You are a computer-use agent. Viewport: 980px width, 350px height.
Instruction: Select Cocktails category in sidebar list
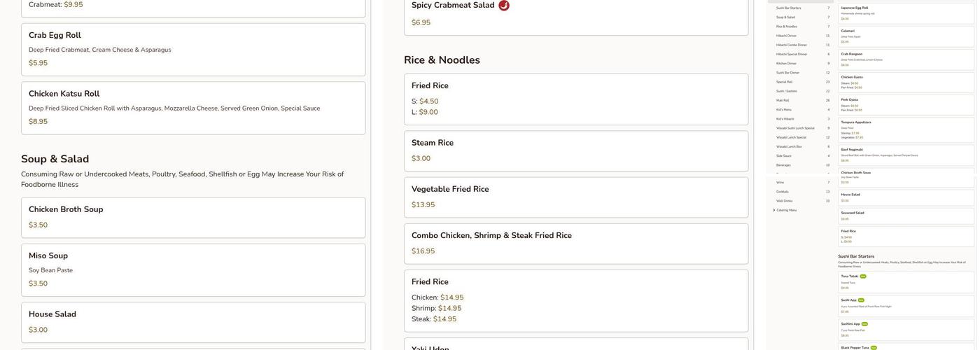(x=783, y=192)
